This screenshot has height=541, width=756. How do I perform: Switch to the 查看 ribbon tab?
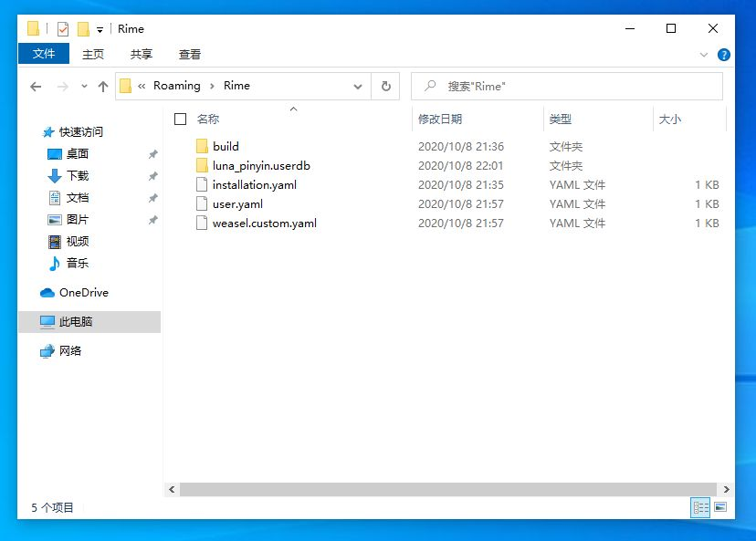pyautogui.click(x=189, y=54)
